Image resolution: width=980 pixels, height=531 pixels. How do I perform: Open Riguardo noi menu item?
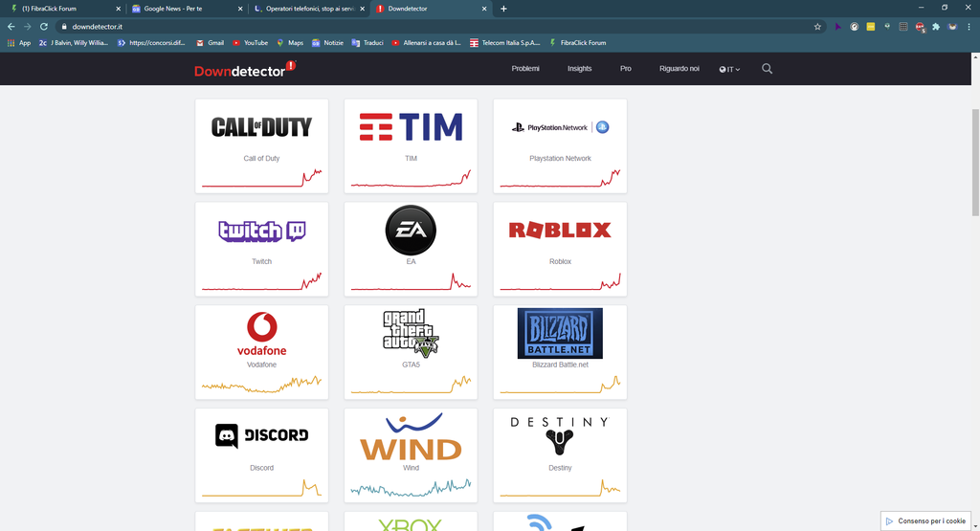point(679,69)
